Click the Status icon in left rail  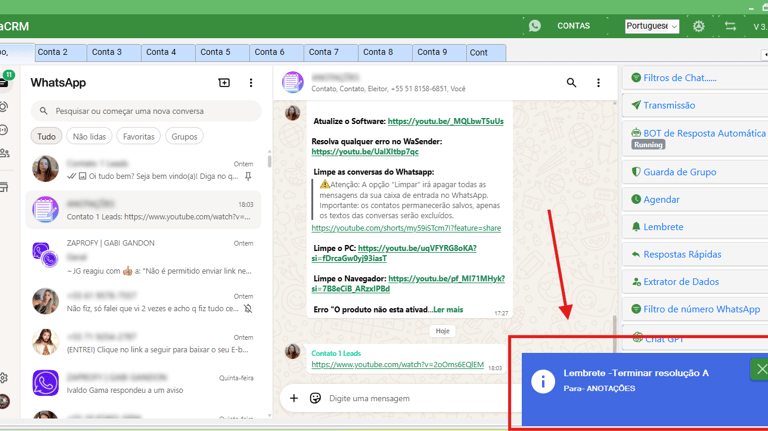pyautogui.click(x=4, y=107)
